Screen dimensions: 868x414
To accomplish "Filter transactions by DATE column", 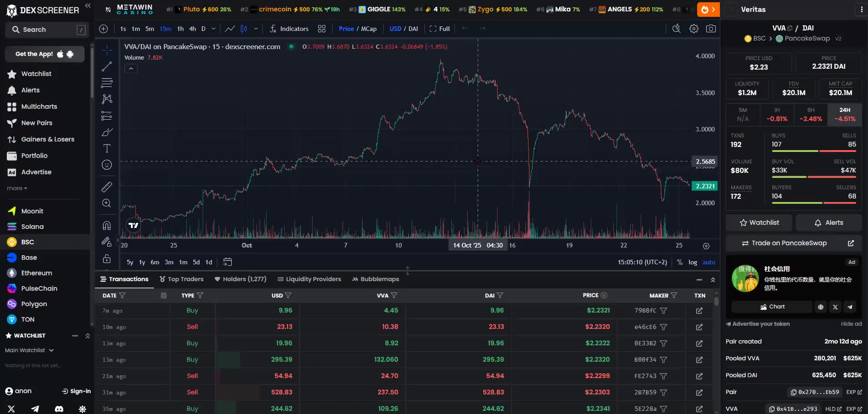I will click(122, 295).
